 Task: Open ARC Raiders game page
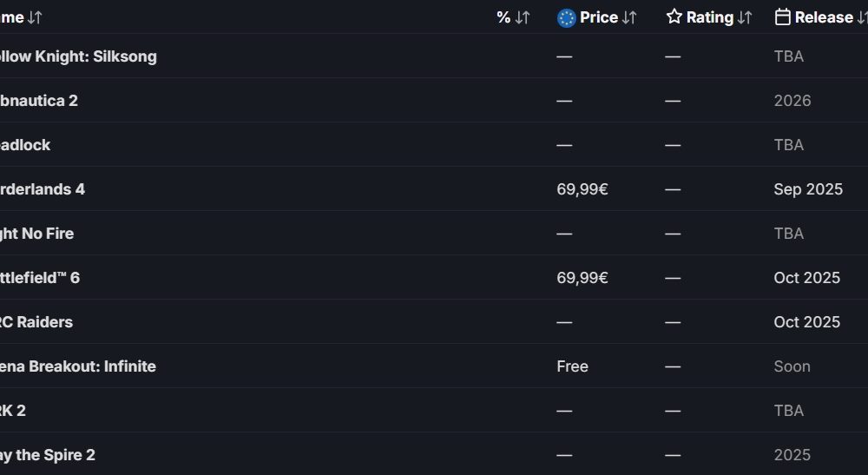pos(36,322)
